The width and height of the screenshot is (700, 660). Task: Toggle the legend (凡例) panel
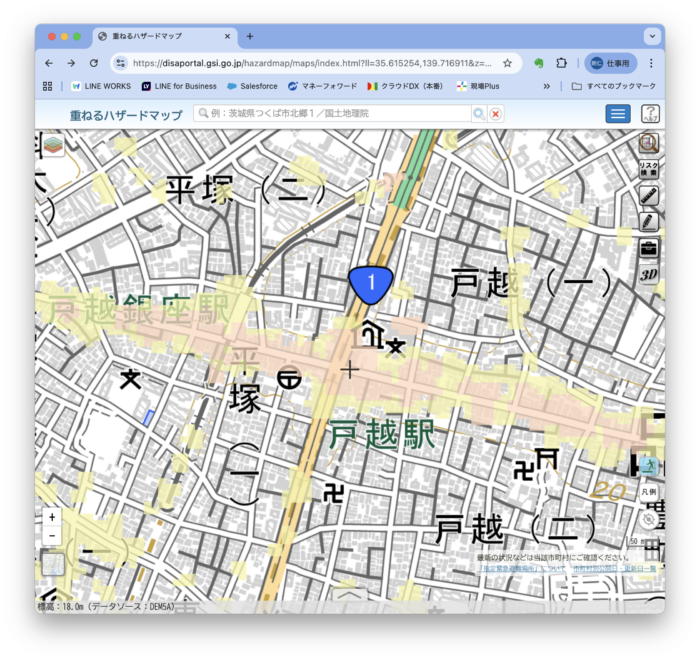(x=648, y=492)
